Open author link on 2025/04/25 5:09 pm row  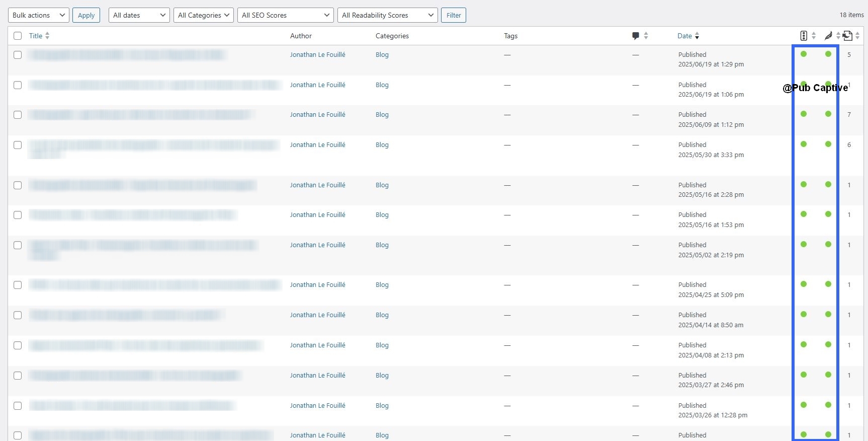[318, 285]
